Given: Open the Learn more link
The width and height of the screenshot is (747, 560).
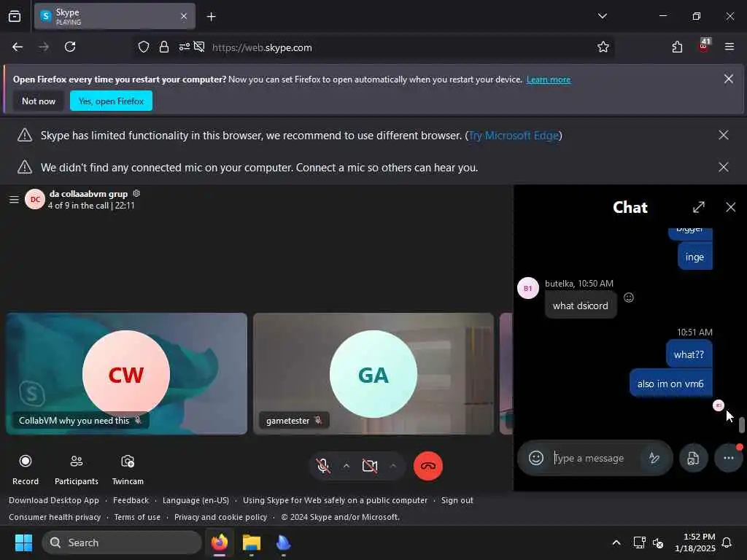Looking at the screenshot, I should pyautogui.click(x=549, y=79).
